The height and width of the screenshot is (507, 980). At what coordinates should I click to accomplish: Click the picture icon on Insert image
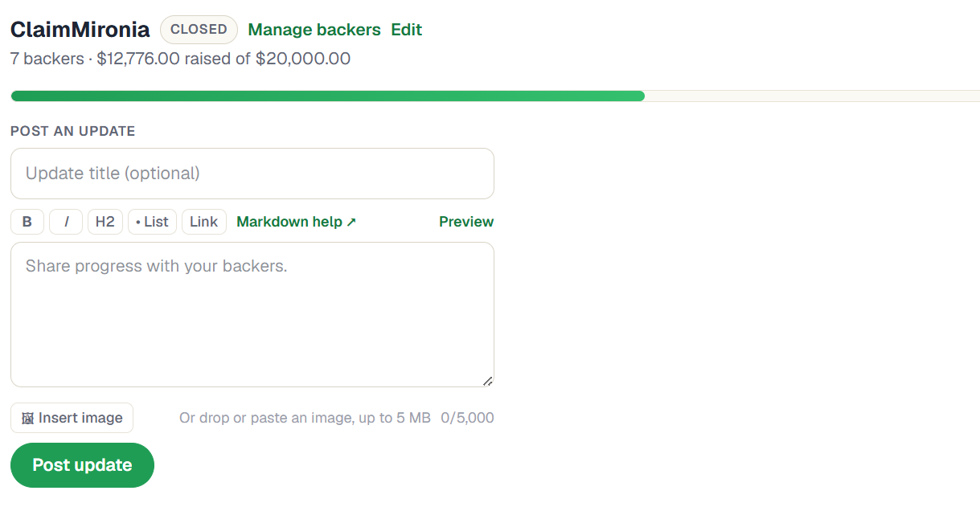(28, 419)
